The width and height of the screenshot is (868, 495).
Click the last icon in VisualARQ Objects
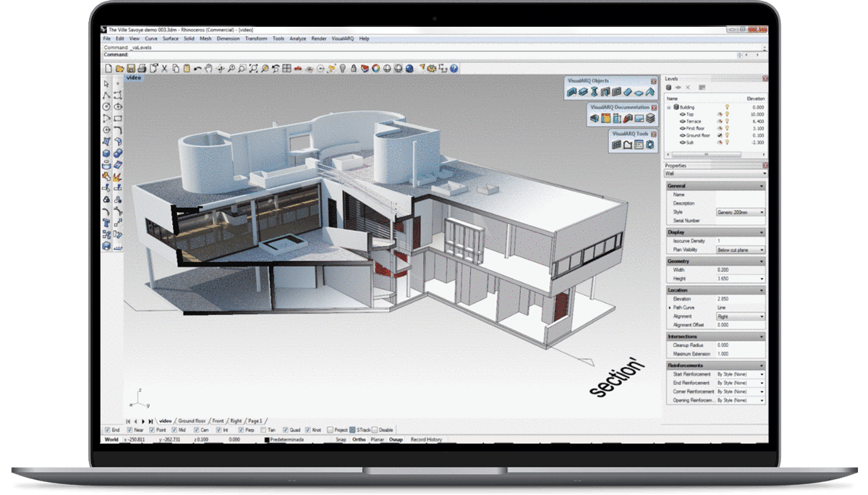(650, 92)
